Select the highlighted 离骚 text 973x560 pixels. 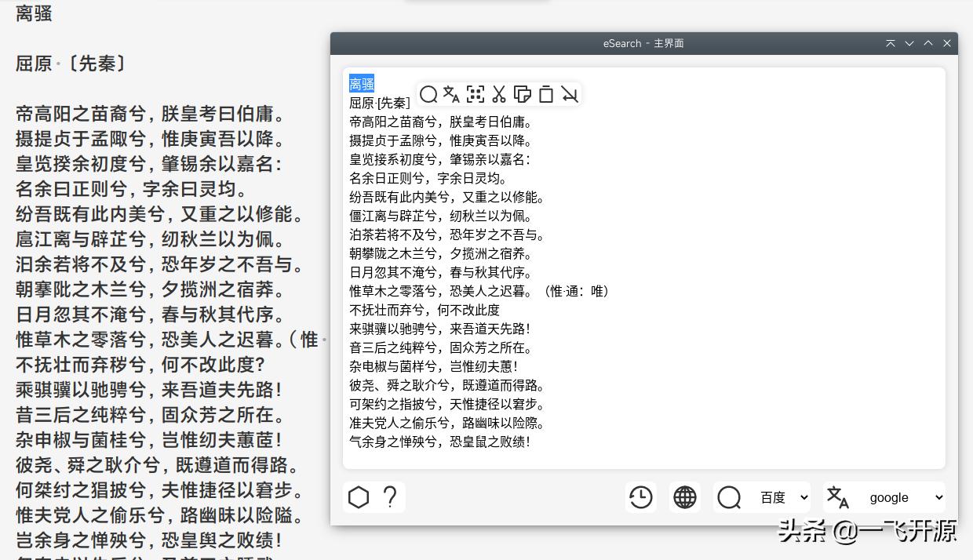pyautogui.click(x=361, y=82)
